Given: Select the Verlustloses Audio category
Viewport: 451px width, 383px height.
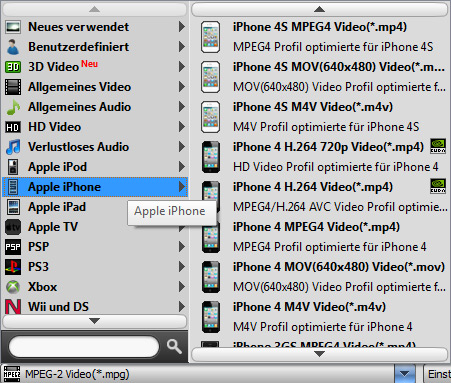Looking at the screenshot, I should coord(95,147).
